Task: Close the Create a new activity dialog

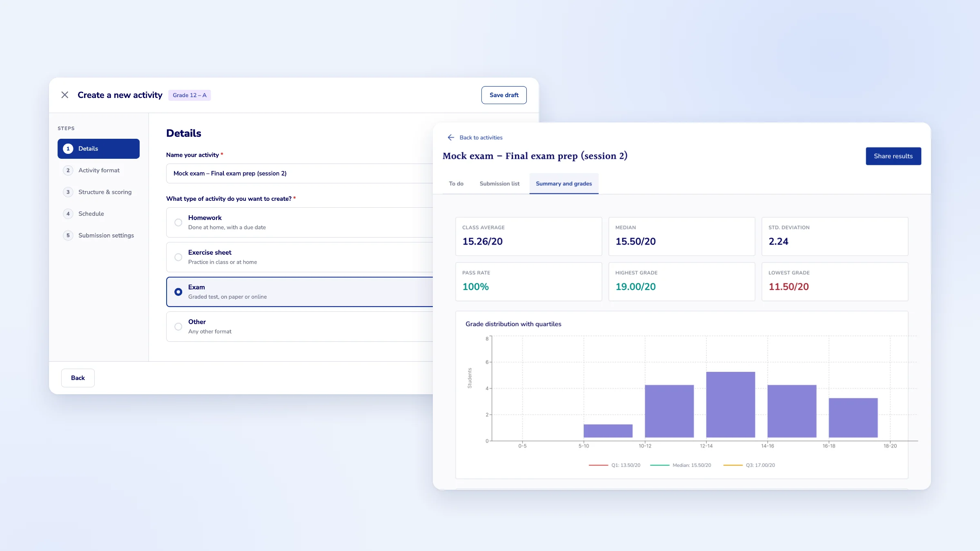Action: pos(65,95)
